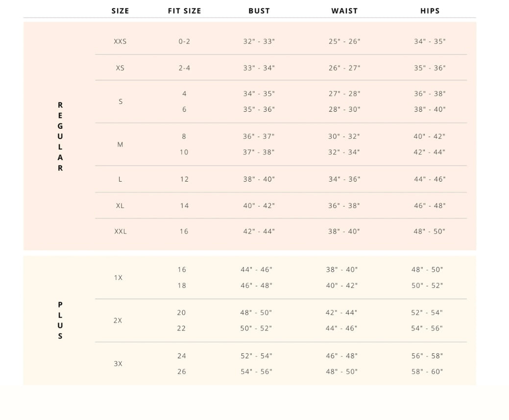The image size is (509, 420).
Task: Click the XXS size label
Action: tap(120, 42)
